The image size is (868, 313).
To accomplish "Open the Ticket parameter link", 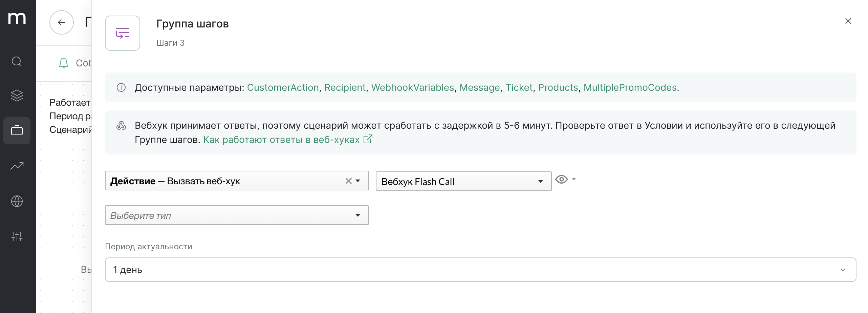I will (x=519, y=87).
